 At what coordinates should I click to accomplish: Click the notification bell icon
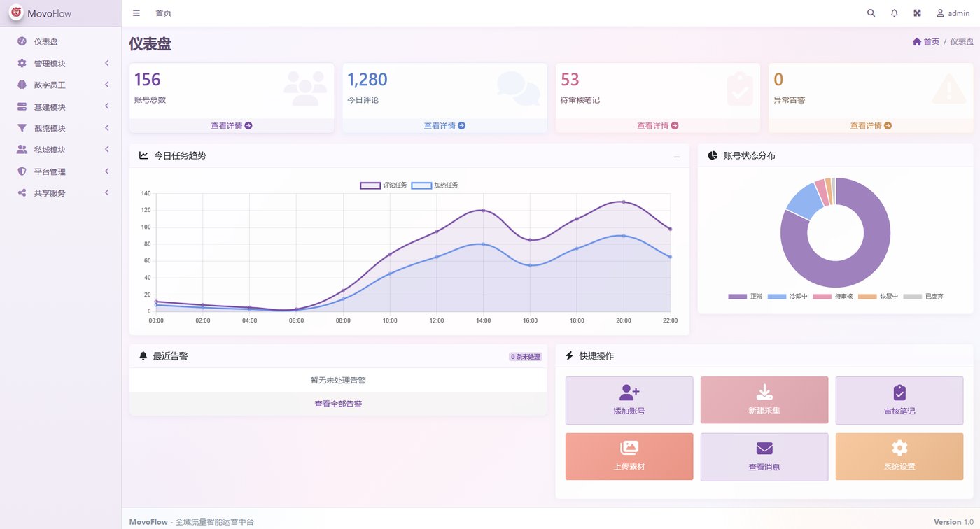[x=894, y=13]
